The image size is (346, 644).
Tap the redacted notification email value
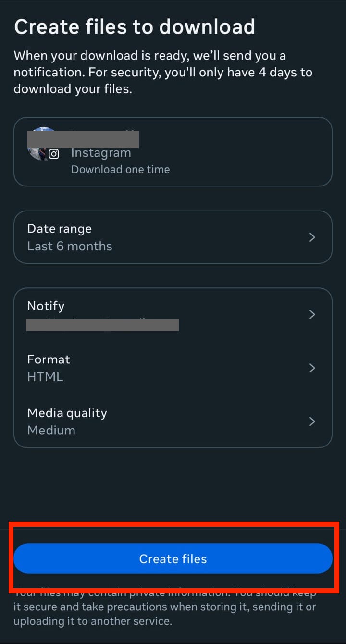(102, 325)
